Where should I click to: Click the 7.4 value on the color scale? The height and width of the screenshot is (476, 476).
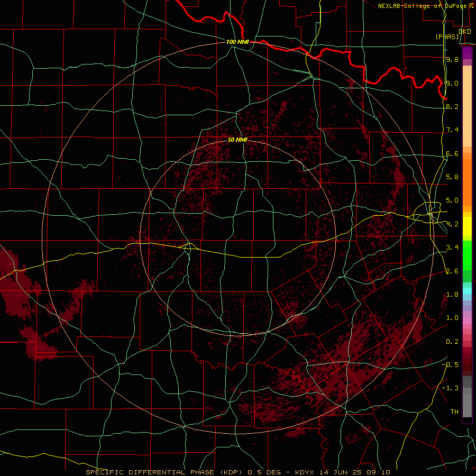pyautogui.click(x=452, y=130)
